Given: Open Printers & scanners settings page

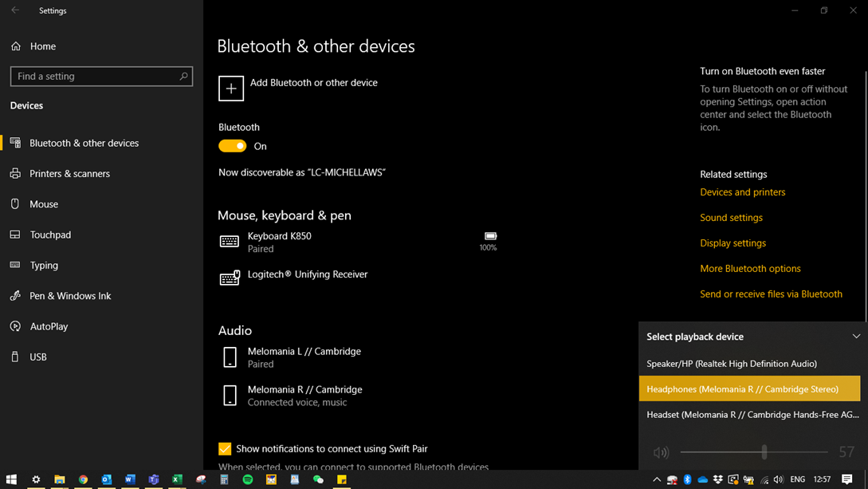Looking at the screenshot, I should 69,174.
